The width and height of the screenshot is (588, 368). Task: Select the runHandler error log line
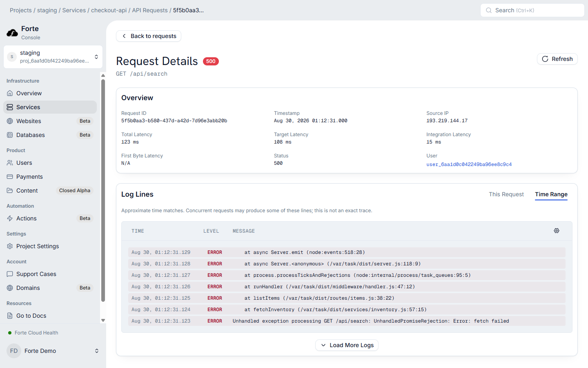[x=347, y=287]
